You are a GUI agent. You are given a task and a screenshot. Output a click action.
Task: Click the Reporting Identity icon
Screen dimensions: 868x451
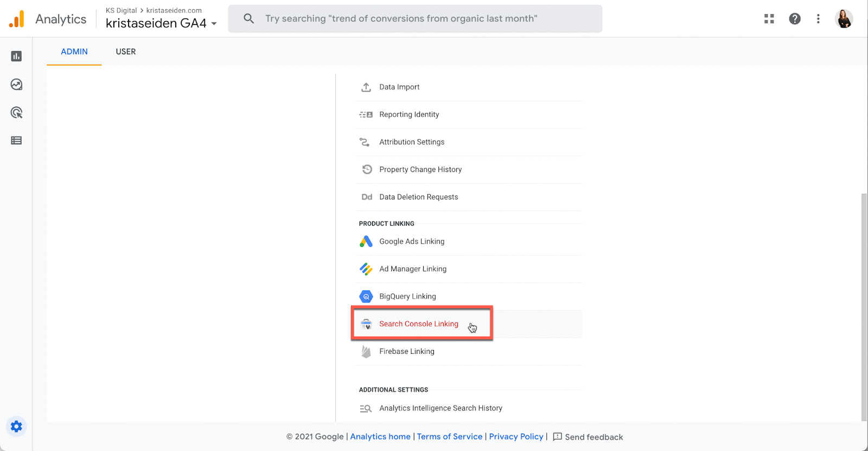click(366, 115)
